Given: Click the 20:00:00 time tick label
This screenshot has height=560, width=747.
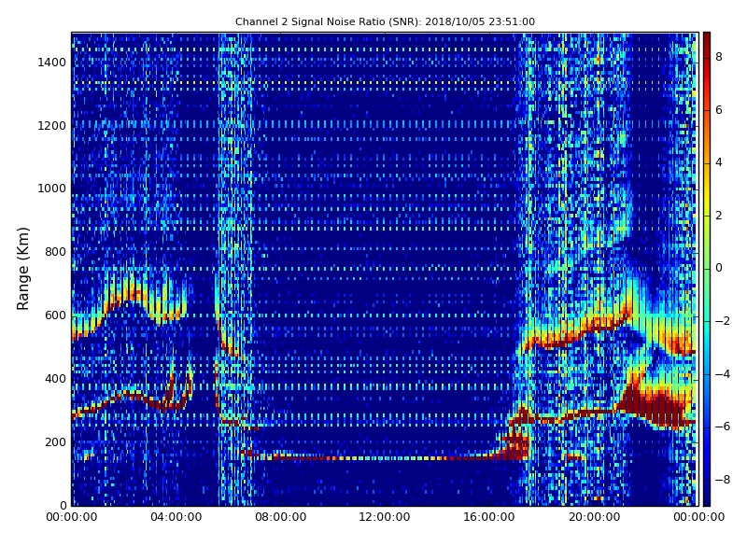Looking at the screenshot, I should pos(594,517).
